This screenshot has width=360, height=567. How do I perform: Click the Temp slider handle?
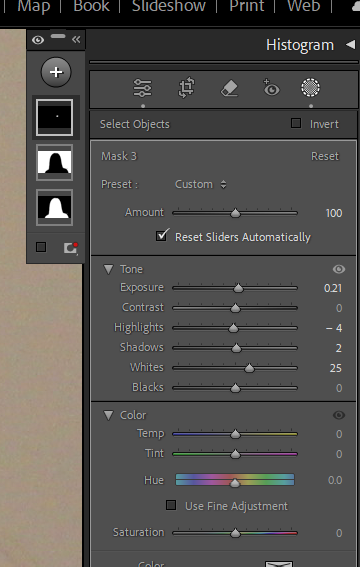(x=235, y=434)
